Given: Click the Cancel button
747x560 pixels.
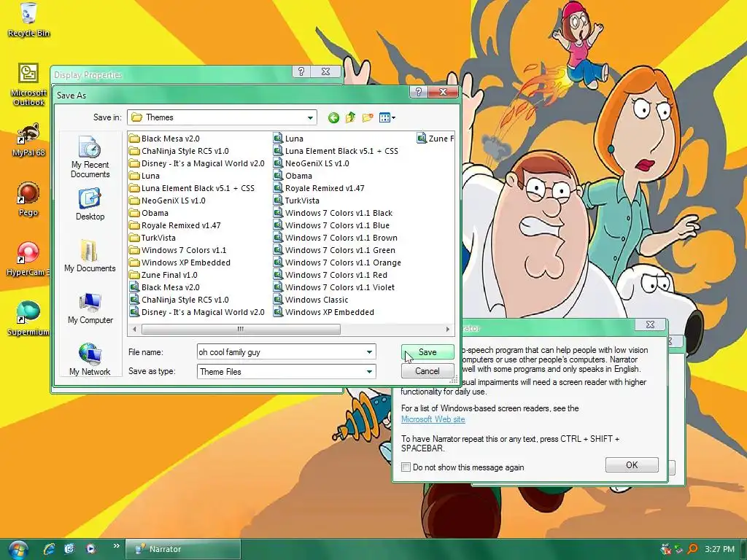Looking at the screenshot, I should (x=427, y=371).
